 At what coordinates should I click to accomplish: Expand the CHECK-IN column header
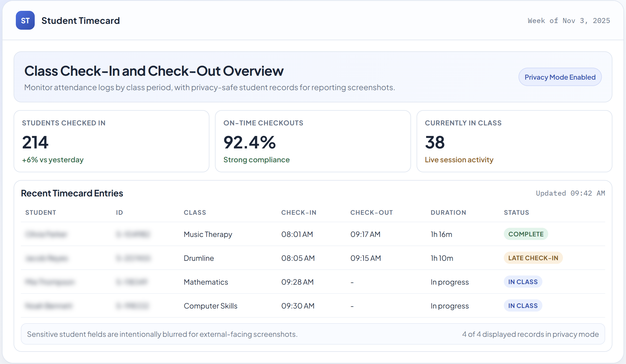coord(299,212)
